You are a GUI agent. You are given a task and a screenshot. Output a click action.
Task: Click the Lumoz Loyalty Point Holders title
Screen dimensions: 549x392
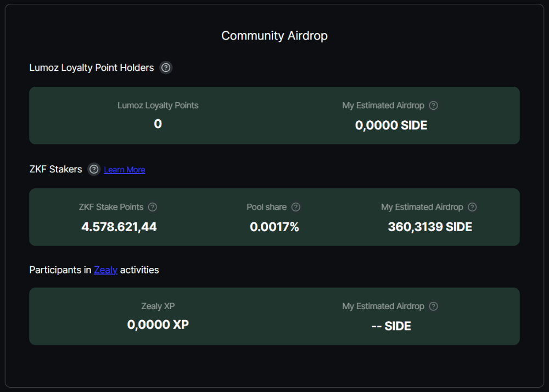(x=92, y=68)
